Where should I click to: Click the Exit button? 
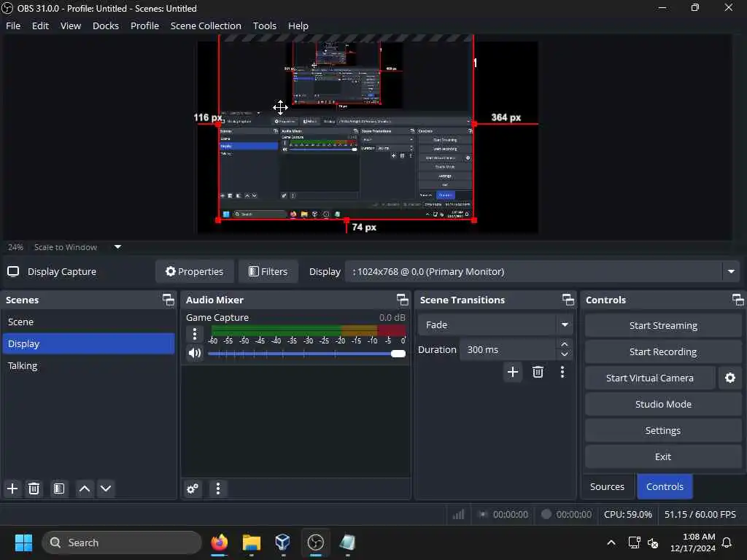pos(663,456)
